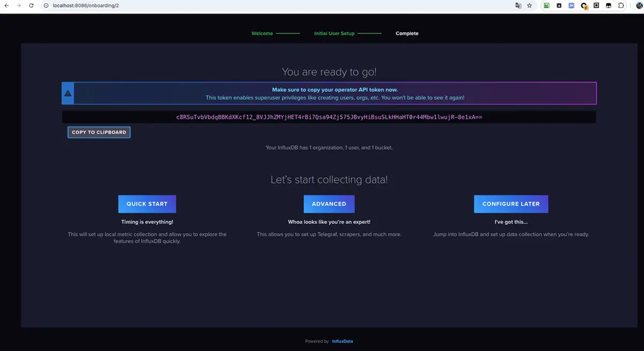644x351 pixels.
Task: Open the extensions puzzle icon
Action: tap(621, 5)
